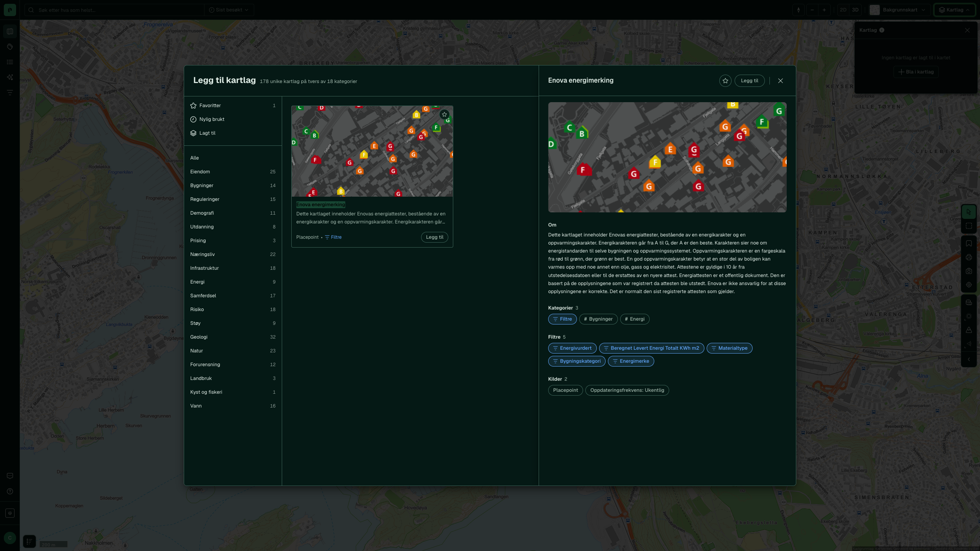Click the app logo in top-left corner

tap(10, 10)
